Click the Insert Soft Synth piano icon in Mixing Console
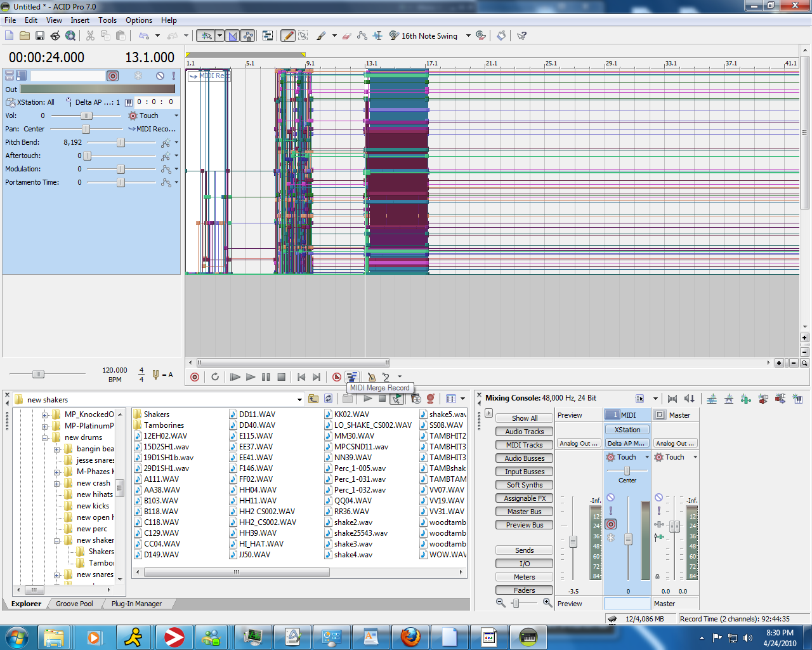This screenshot has width=812, height=650. coord(797,399)
